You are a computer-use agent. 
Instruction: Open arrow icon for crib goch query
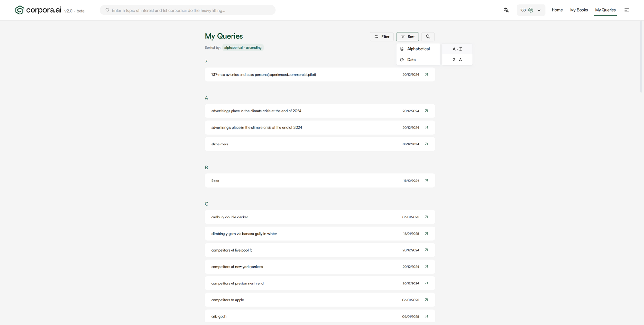(426, 316)
